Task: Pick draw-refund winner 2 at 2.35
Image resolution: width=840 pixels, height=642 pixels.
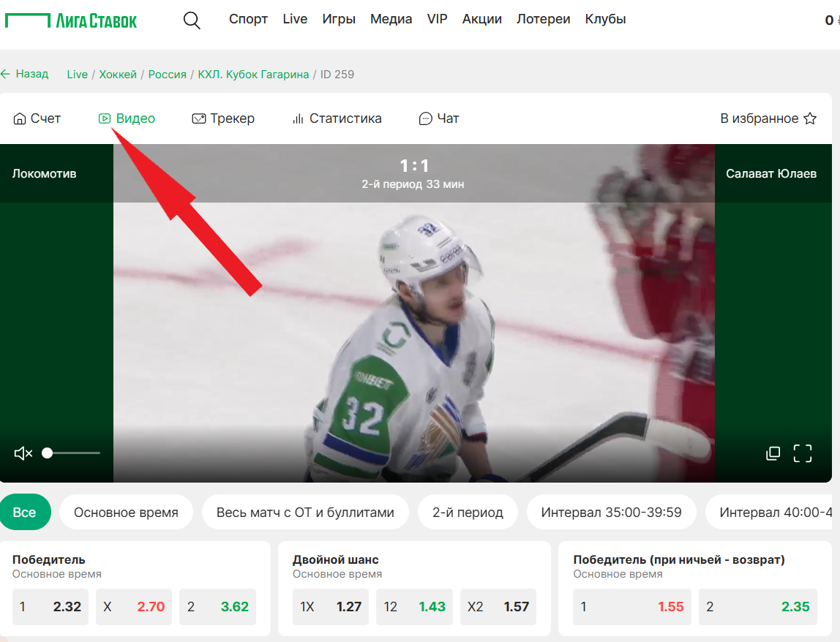Action: (758, 607)
